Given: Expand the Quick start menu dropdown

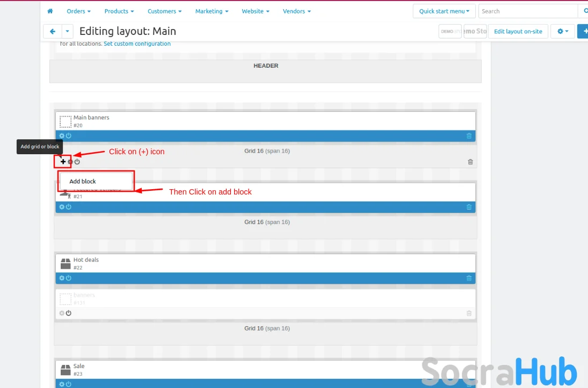Looking at the screenshot, I should pyautogui.click(x=444, y=11).
